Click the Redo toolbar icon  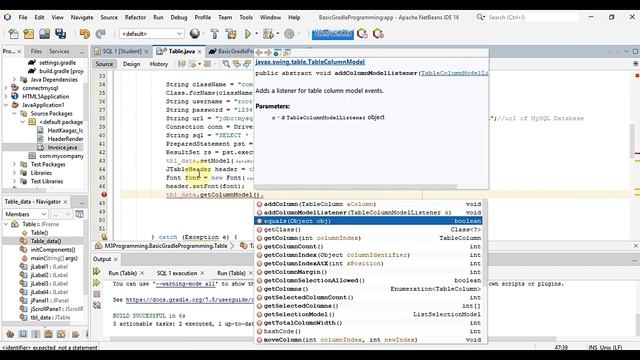coord(100,34)
